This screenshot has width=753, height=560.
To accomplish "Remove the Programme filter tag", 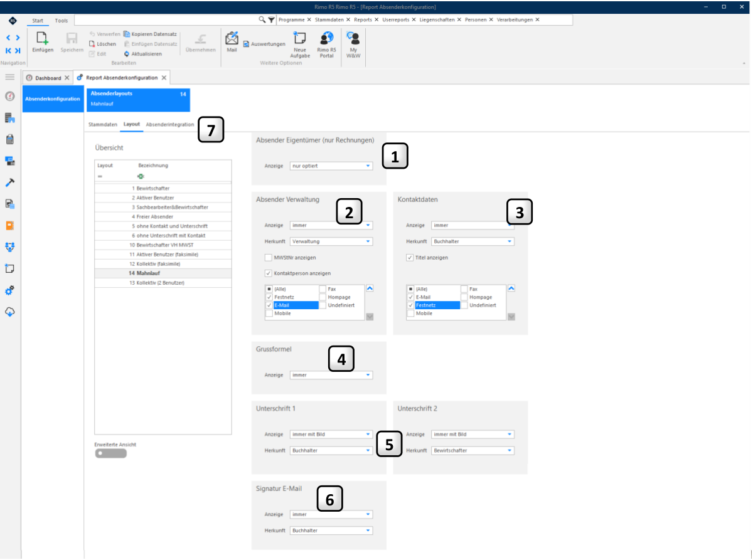I will 309,19.
